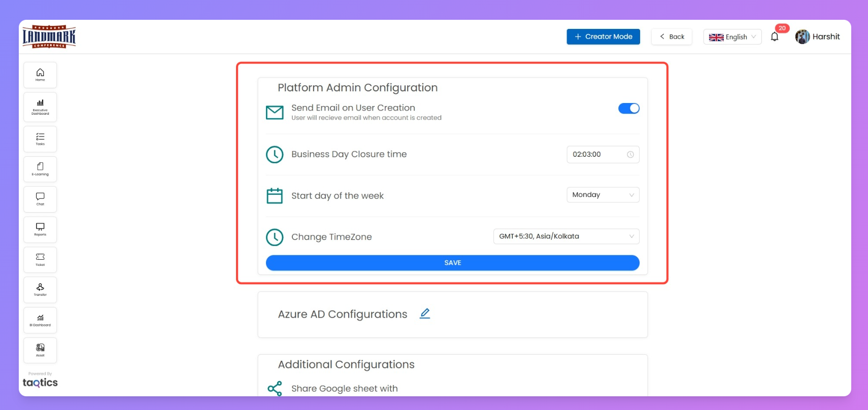Open the English language selector

coord(732,37)
